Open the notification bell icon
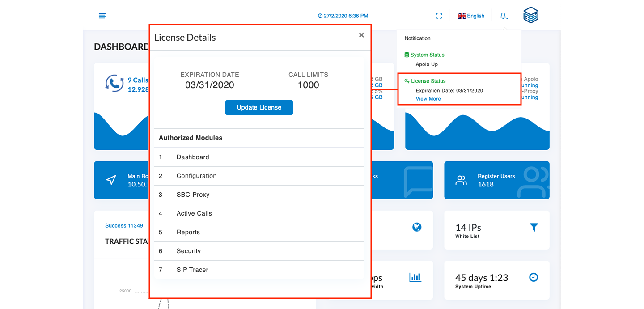The image size is (644, 309). 504,16
